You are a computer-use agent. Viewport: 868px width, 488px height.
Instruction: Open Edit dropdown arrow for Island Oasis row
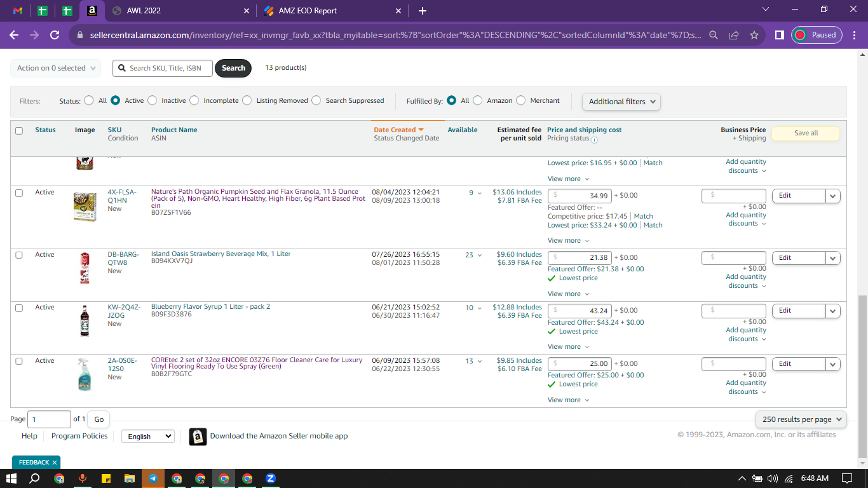833,258
